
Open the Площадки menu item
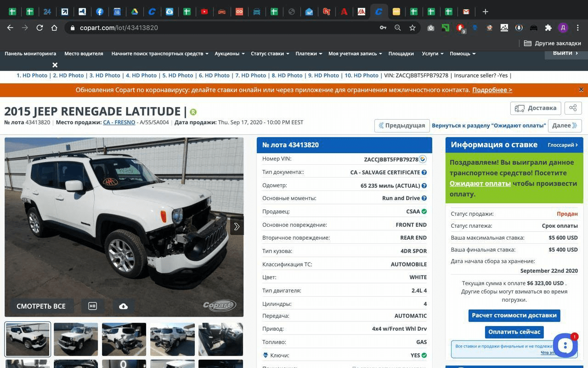point(401,54)
